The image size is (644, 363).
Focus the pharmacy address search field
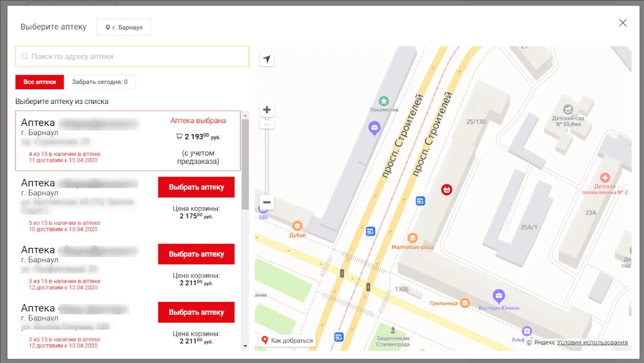132,57
